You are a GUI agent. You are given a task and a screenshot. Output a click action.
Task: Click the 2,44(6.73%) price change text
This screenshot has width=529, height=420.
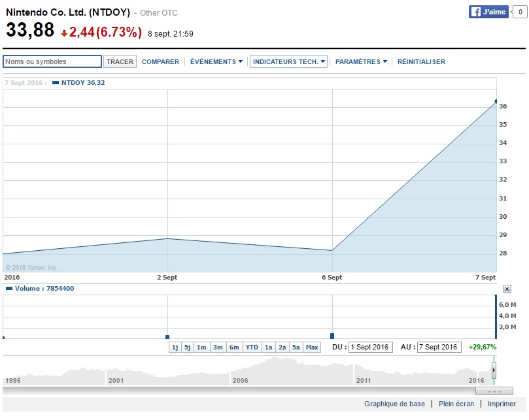click(105, 33)
